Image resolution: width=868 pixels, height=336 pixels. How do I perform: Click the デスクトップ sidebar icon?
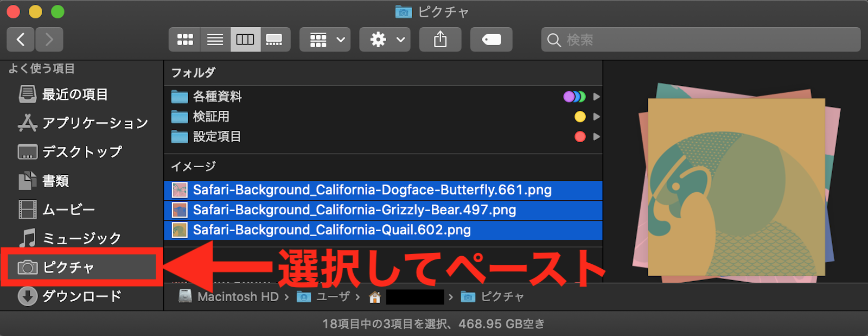click(x=28, y=152)
